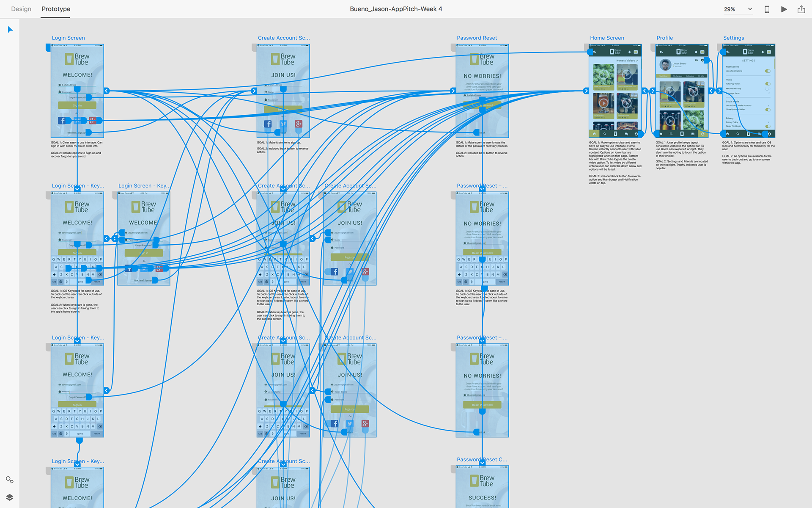Click the mobile device preview icon
Viewport: 812px width, 508px height.
(767, 9)
